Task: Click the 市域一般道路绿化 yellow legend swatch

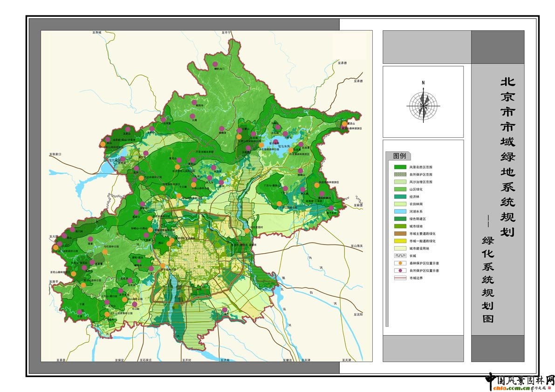Action: 400,241
